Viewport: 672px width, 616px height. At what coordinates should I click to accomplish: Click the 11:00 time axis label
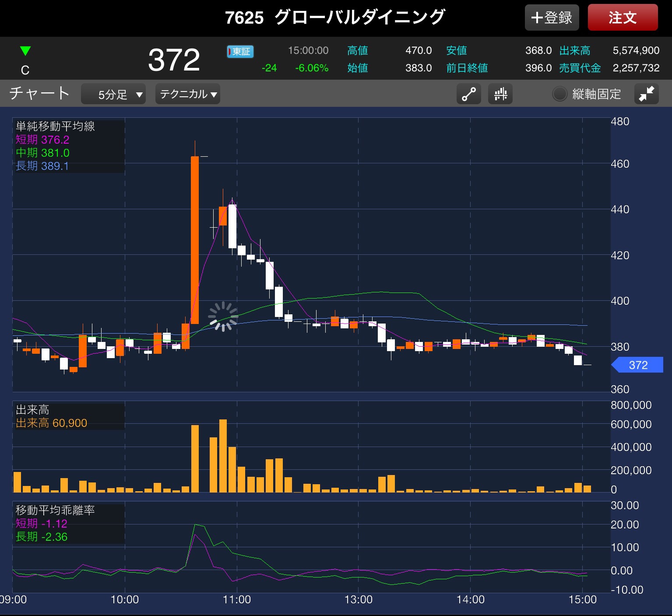237,600
